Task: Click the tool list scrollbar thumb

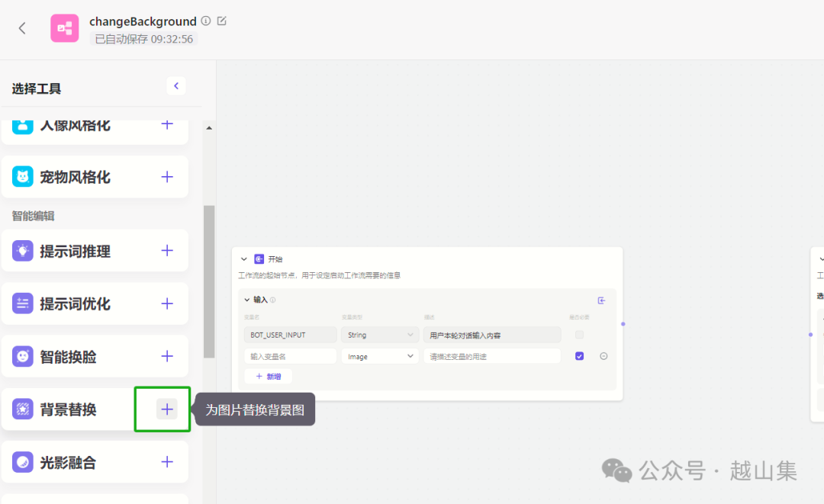Action: point(209,282)
